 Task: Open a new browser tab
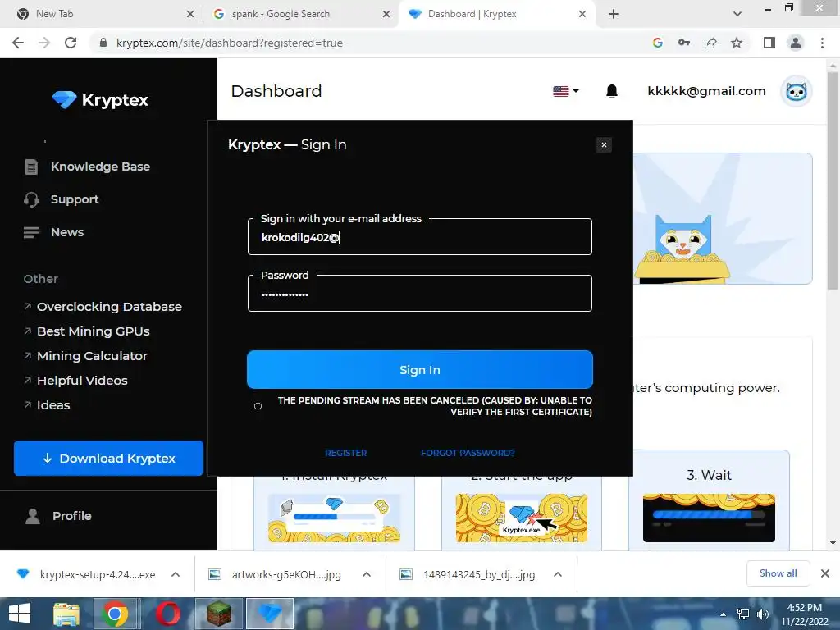(614, 15)
